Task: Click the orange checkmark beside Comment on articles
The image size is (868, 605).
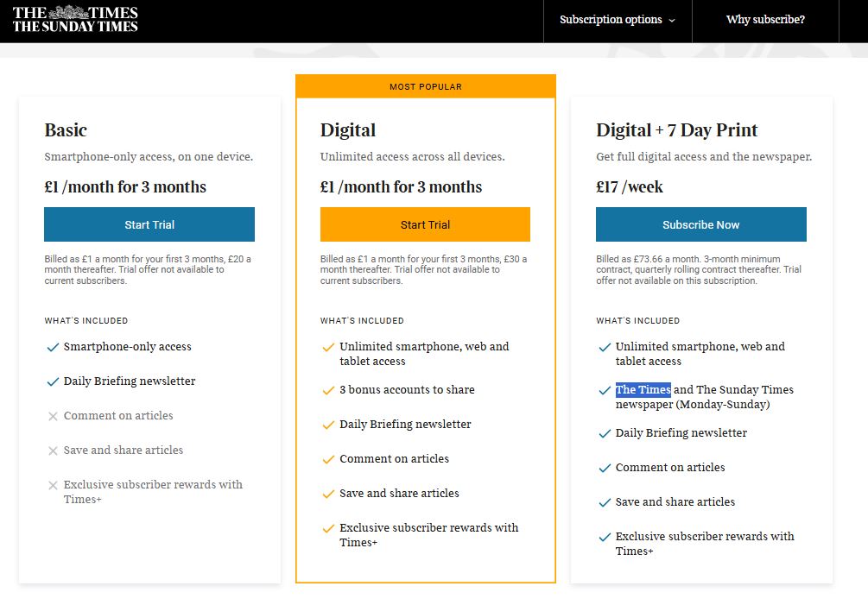Action: [x=328, y=458]
